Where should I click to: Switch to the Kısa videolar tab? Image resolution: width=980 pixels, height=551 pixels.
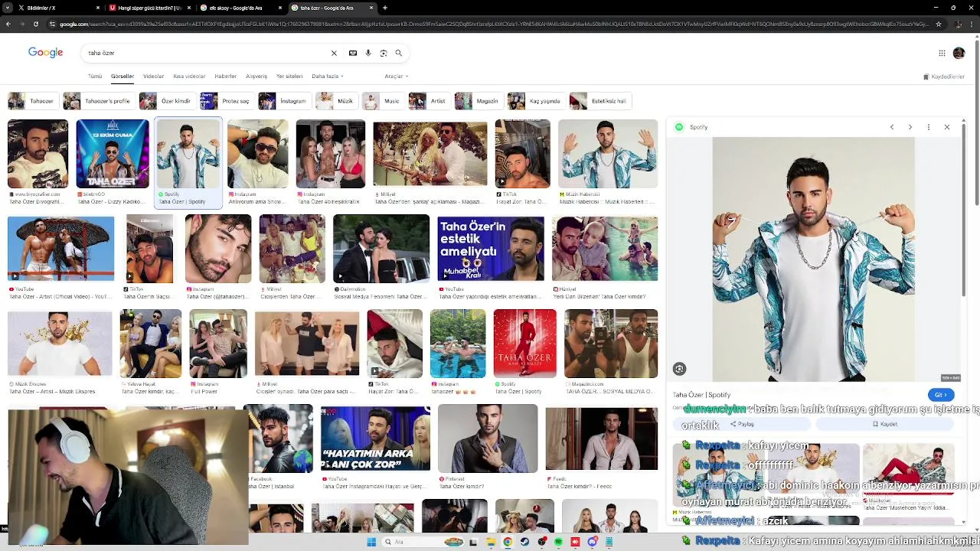coord(189,77)
